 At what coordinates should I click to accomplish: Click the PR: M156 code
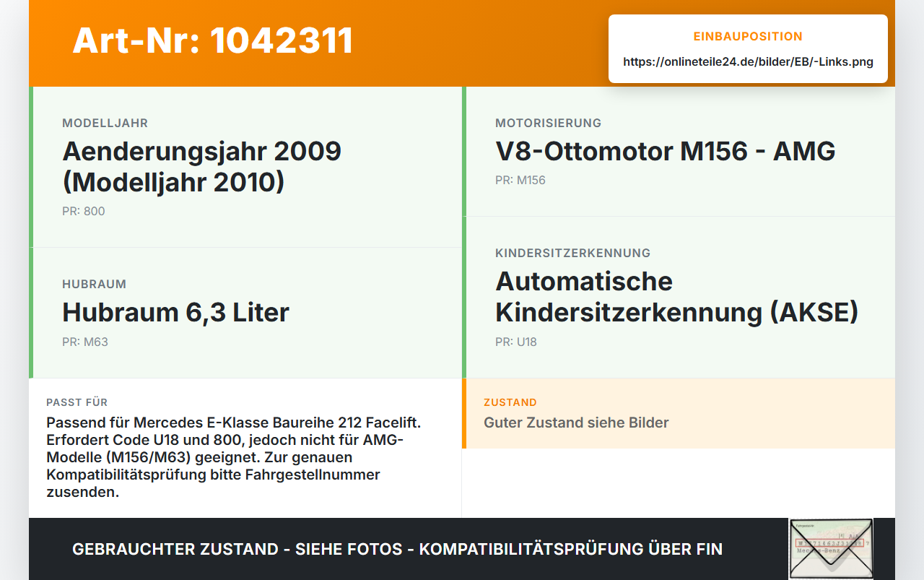pyautogui.click(x=520, y=181)
